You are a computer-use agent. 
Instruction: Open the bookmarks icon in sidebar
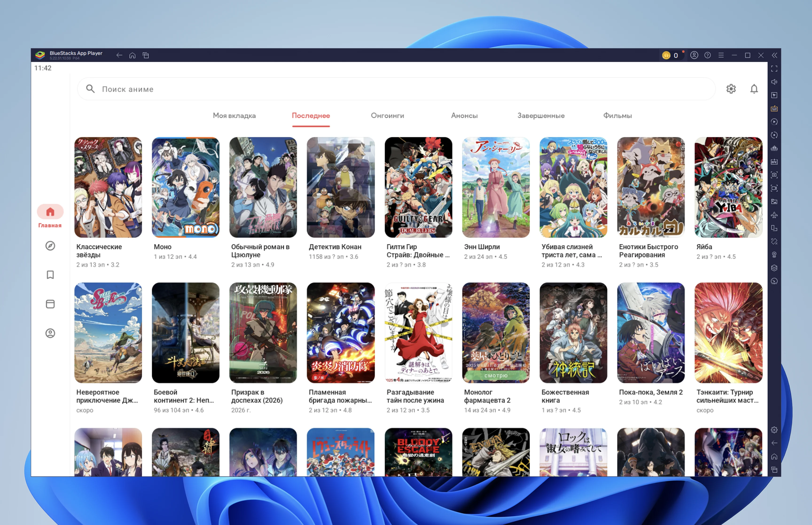pos(50,275)
